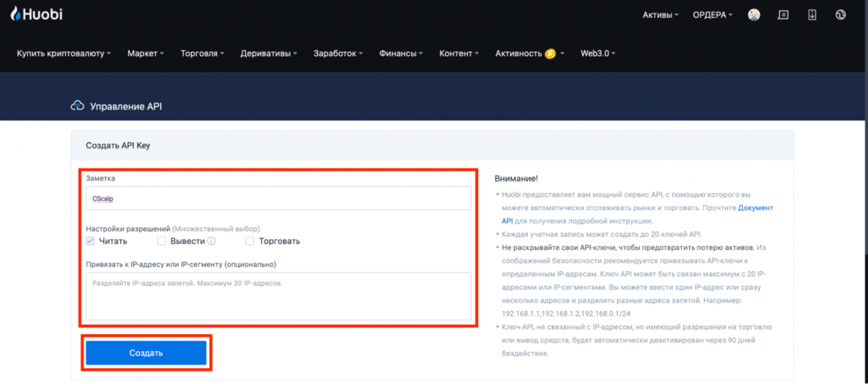868x384 pixels.
Task: Open the Заработок menu
Action: click(x=337, y=53)
